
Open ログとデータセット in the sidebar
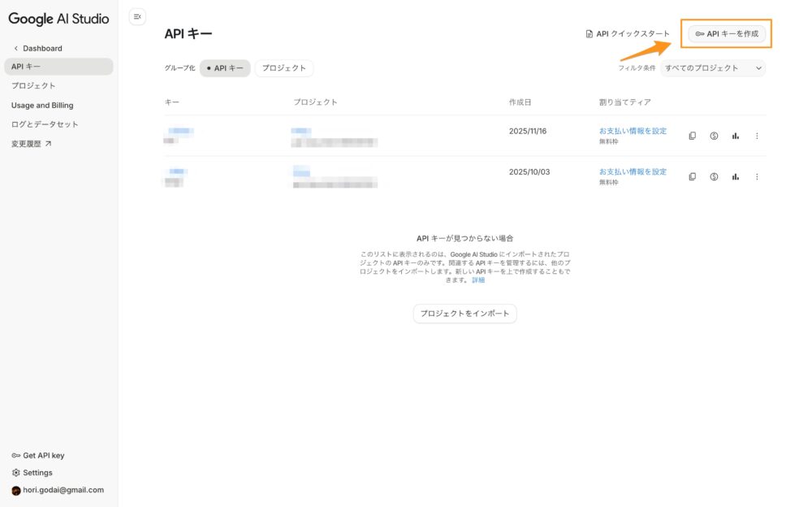coord(45,124)
